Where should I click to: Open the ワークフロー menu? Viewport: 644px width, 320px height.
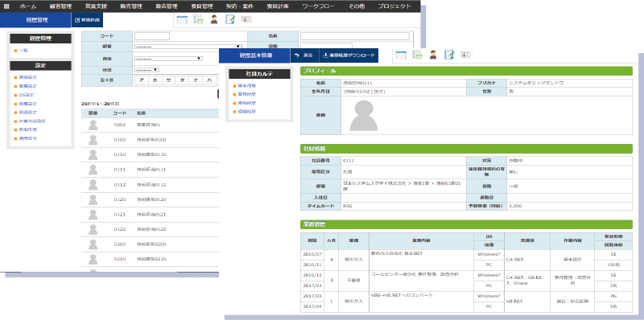pyautogui.click(x=318, y=6)
